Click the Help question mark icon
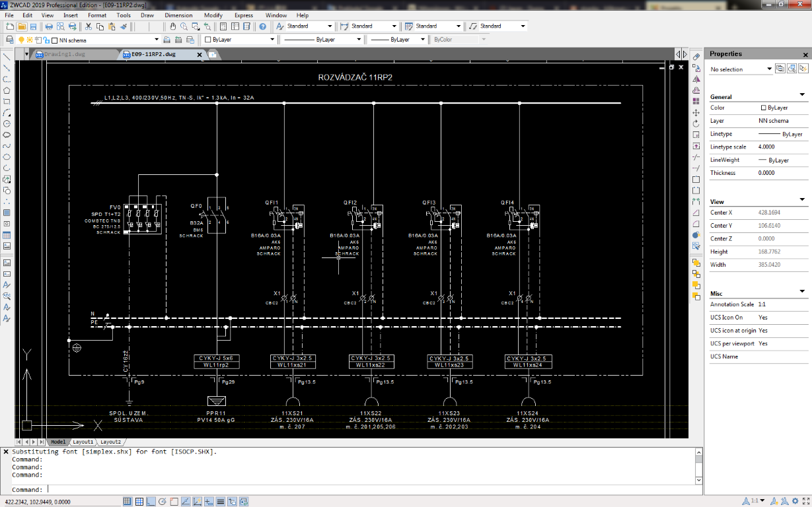Screen dimensions: 812x507 tap(263, 26)
